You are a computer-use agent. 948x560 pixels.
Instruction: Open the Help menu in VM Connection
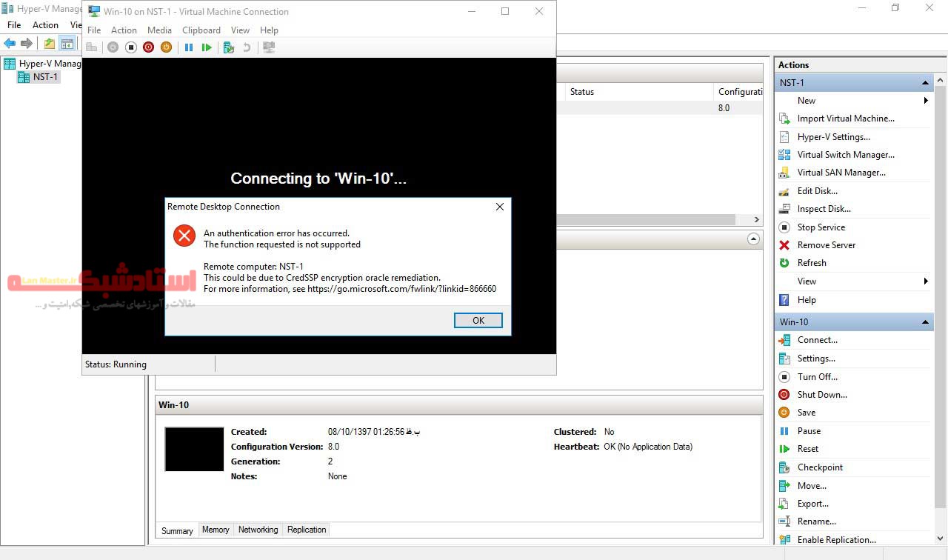pos(269,30)
